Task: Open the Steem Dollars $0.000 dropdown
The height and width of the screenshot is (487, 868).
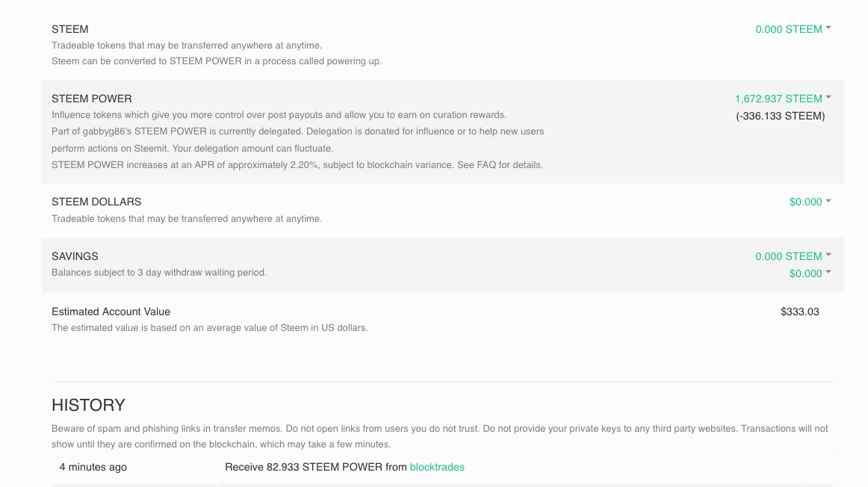Action: click(x=805, y=202)
